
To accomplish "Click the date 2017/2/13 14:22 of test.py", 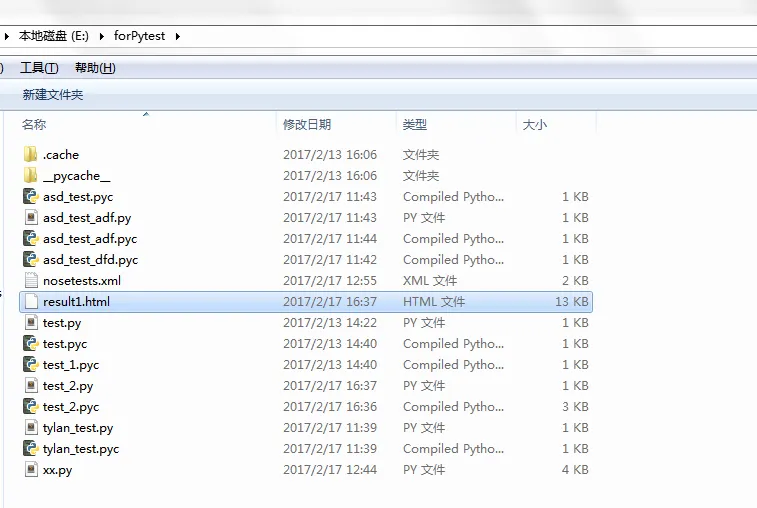I will tap(330, 323).
